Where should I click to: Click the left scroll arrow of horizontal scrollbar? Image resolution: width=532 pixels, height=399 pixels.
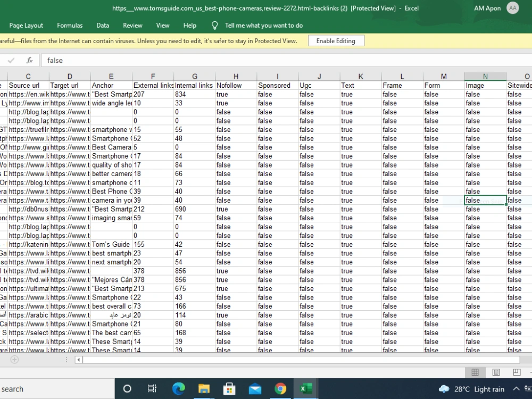tap(78, 360)
